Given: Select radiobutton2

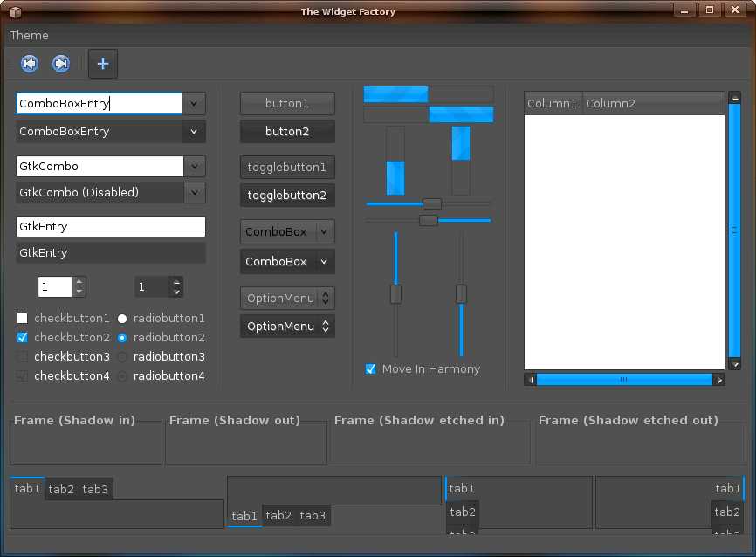Looking at the screenshot, I should [122, 338].
